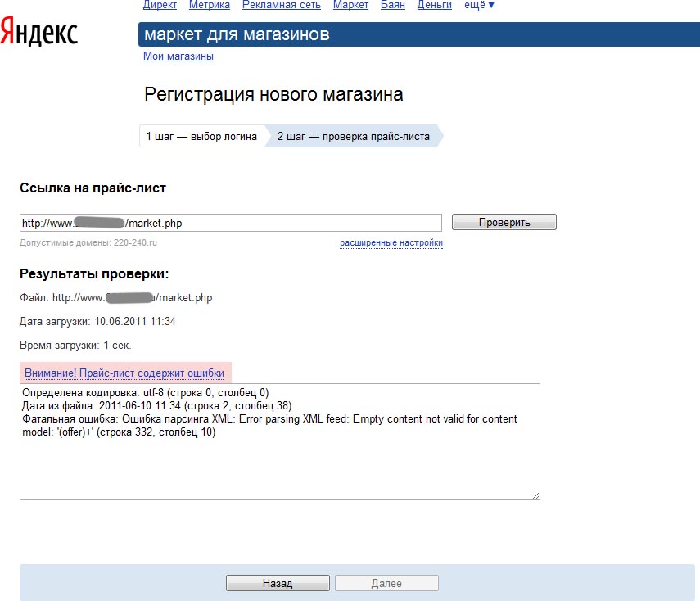This screenshot has width=700, height=601.
Task: Open the Деньги link
Action: coord(435,5)
